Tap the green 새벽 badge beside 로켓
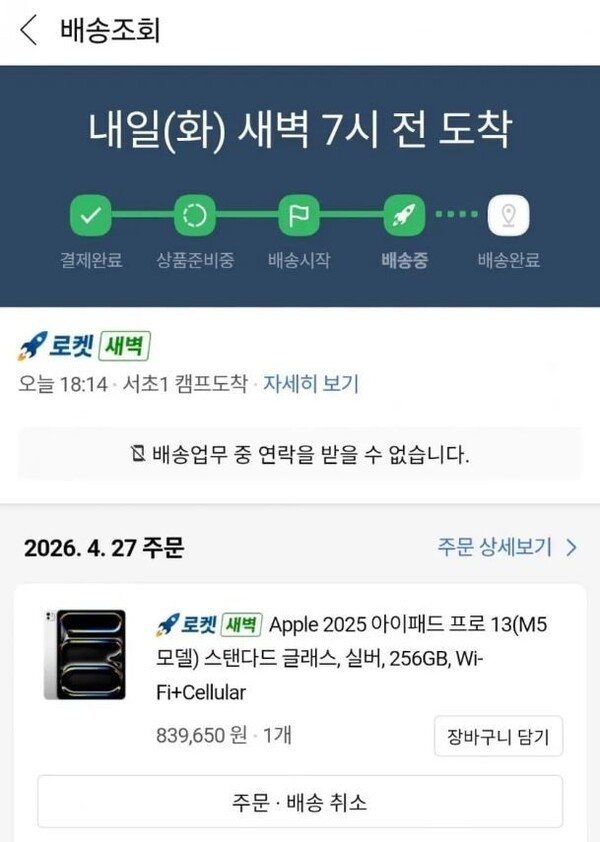This screenshot has height=842, width=600. 125,346
